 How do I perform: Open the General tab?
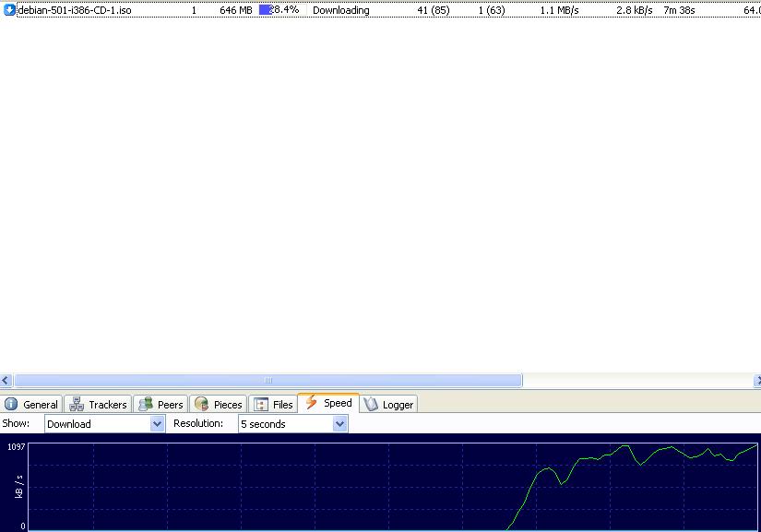pos(31,405)
